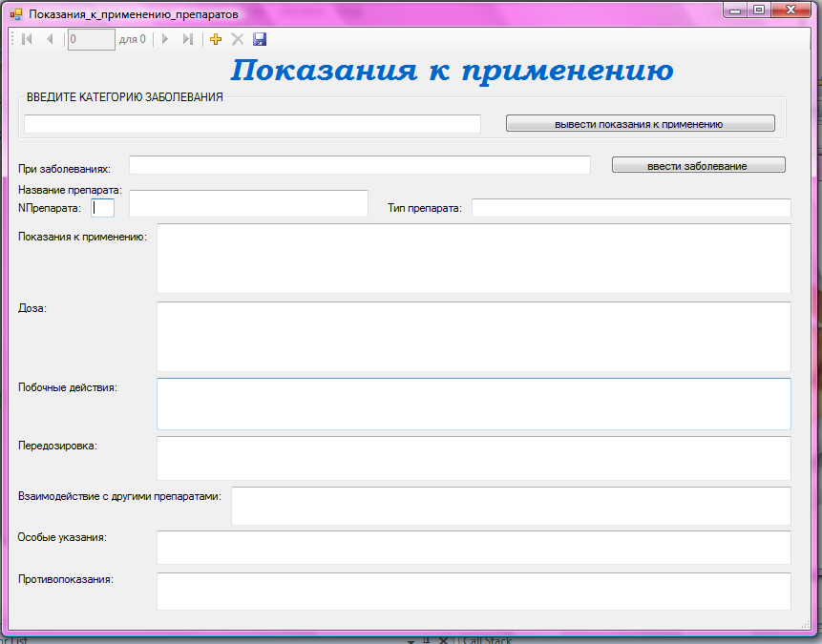The width and height of the screenshot is (822, 644).
Task: Add a new record with plus icon
Action: click(x=216, y=39)
